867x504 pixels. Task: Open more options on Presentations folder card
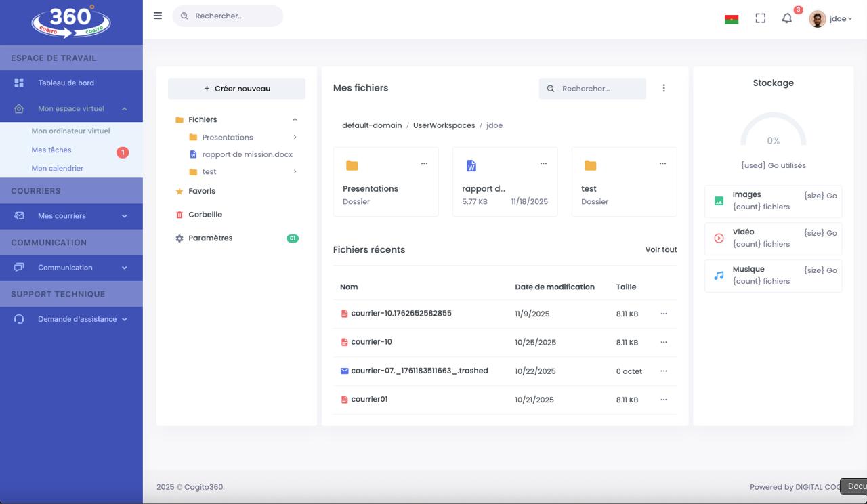click(424, 163)
